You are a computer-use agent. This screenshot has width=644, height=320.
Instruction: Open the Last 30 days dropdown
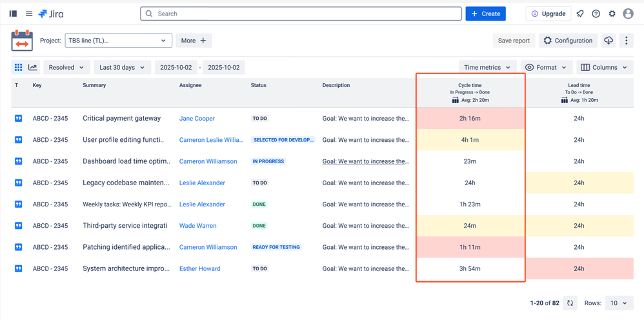tap(122, 67)
